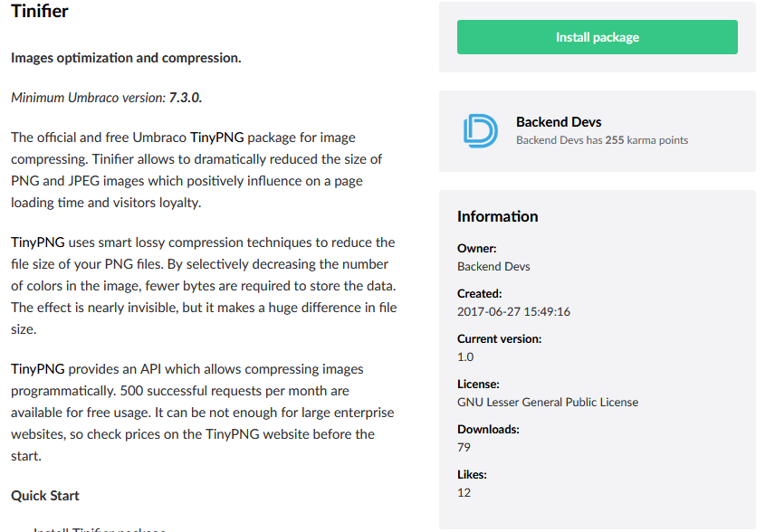Click the current version value 1.0
Viewport: 775px width, 532px height.
[465, 357]
